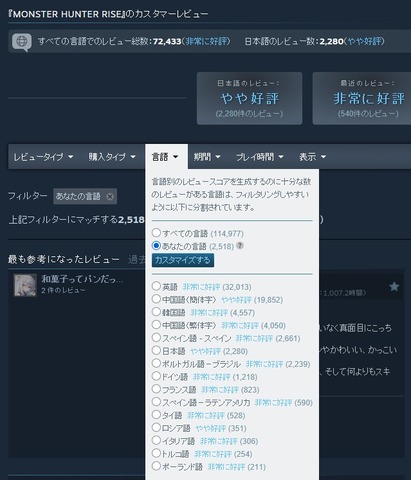The width and height of the screenshot is (411, 480).
Task: Choose the スペイン語 - スペイン radio button
Action: 156,337
